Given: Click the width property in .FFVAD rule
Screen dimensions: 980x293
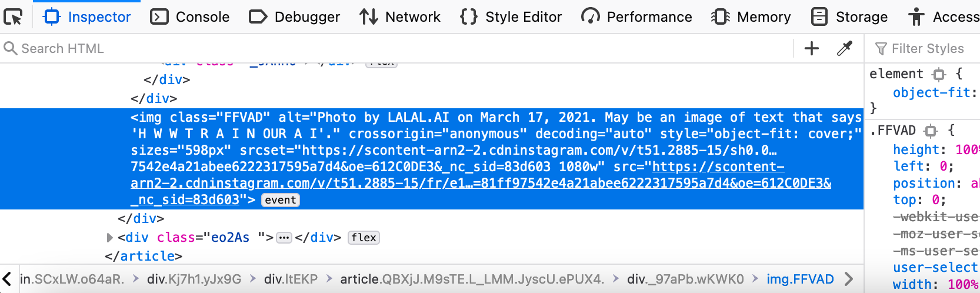Looking at the screenshot, I should (912, 285).
